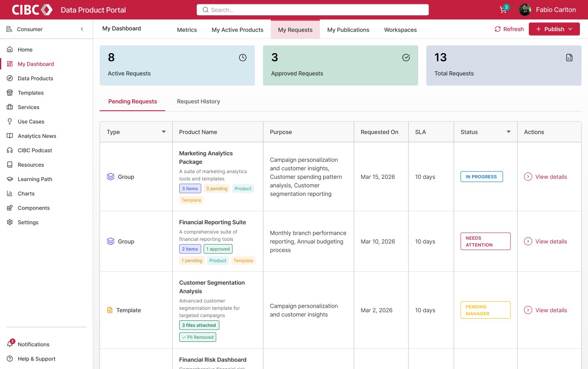
Task: Click the Mar 10, 2026 date cell
Action: coord(378,241)
